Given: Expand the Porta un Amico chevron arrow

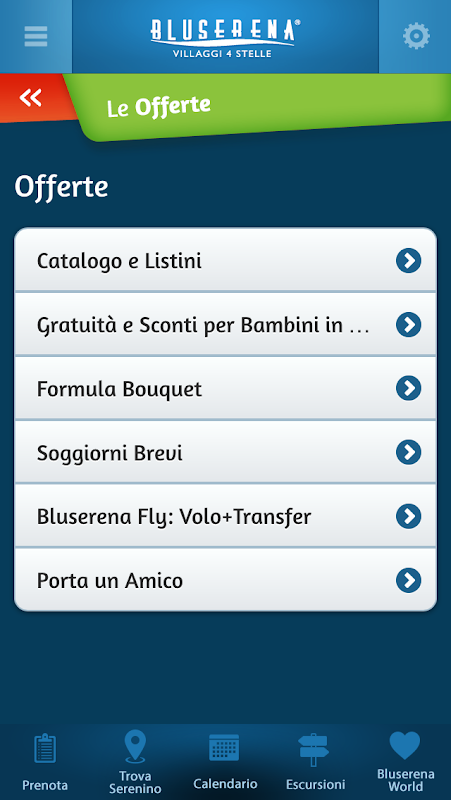Looking at the screenshot, I should tap(409, 581).
